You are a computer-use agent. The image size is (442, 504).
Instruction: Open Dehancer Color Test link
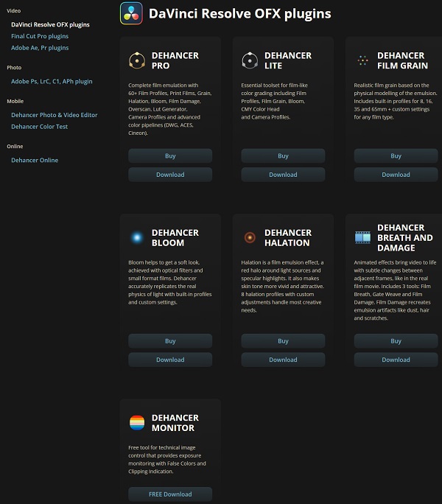(x=39, y=127)
